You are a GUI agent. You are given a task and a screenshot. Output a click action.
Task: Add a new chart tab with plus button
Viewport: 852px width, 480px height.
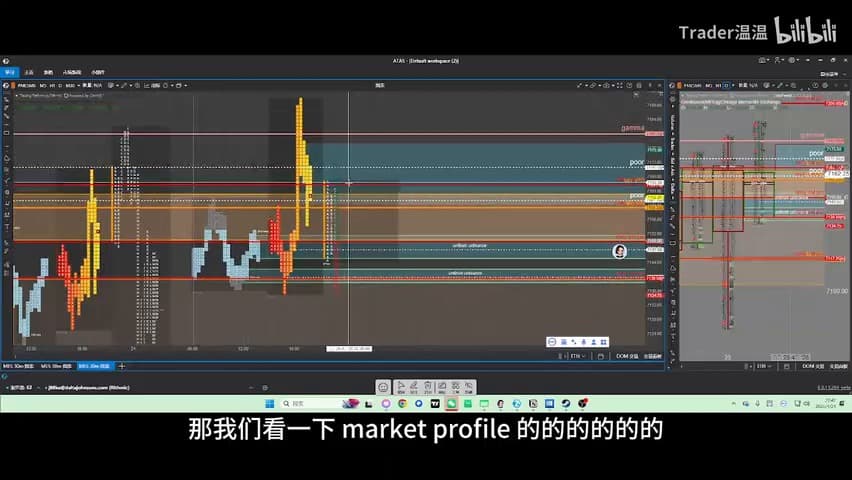[122, 366]
